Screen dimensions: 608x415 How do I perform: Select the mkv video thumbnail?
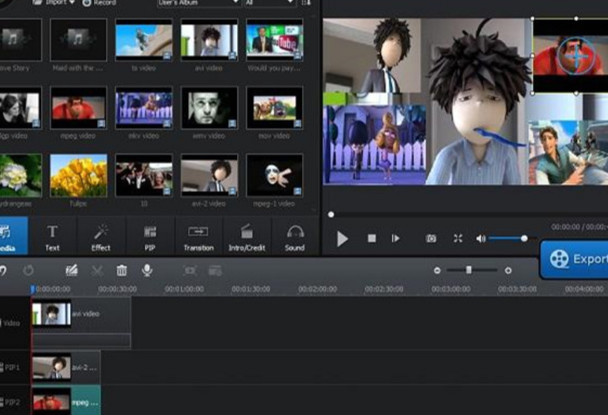[144, 108]
